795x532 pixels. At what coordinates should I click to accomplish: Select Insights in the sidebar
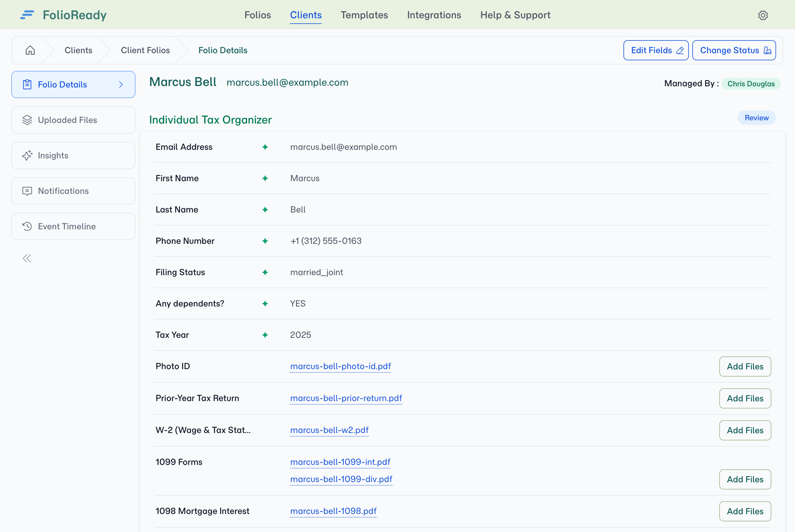click(x=73, y=155)
